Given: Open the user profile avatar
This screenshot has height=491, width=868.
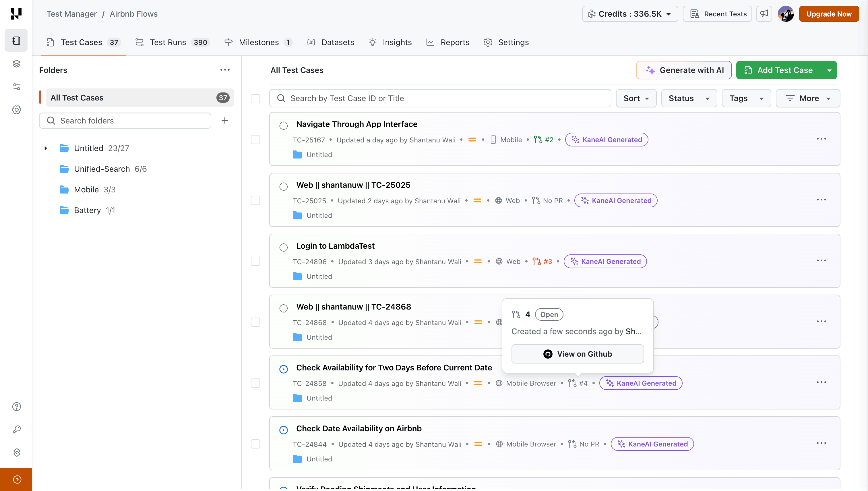Looking at the screenshot, I should coord(786,14).
